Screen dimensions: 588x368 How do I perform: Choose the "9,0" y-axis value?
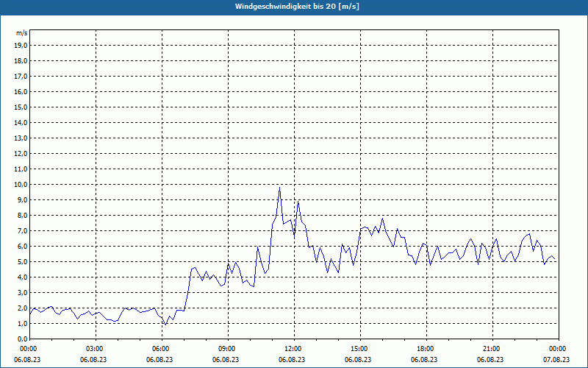pyautogui.click(x=22, y=199)
